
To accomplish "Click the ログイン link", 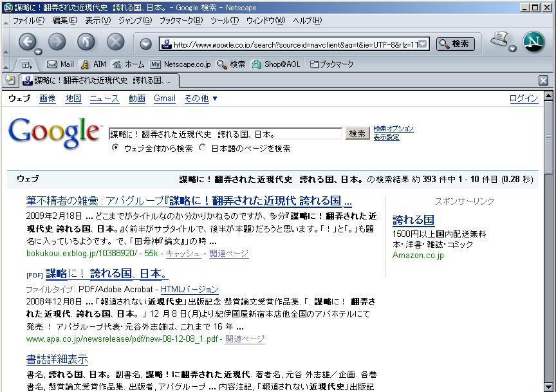I will click(524, 98).
